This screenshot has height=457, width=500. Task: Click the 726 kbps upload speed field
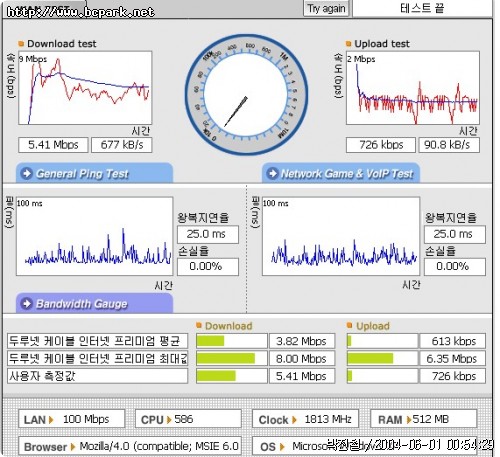[381, 145]
